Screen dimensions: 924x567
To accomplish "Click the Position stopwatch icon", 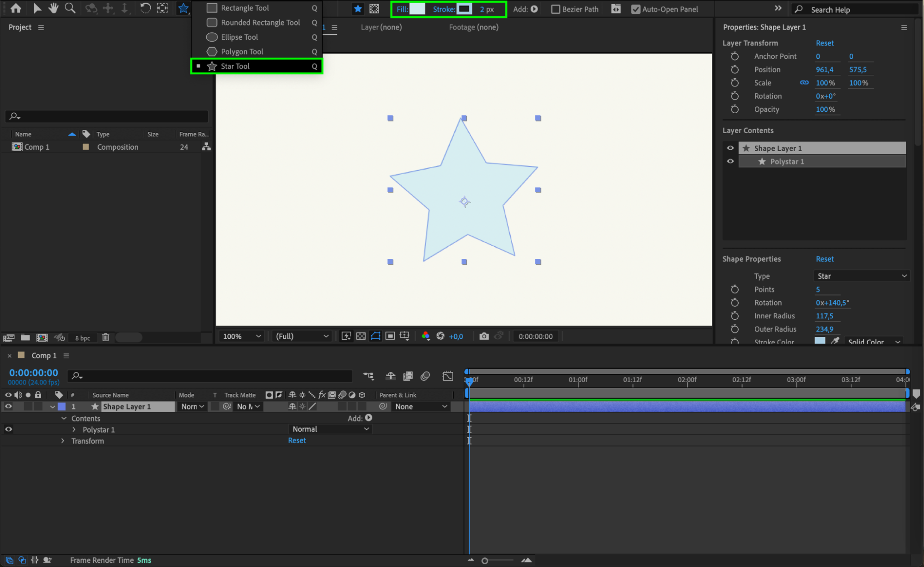I will coord(734,69).
